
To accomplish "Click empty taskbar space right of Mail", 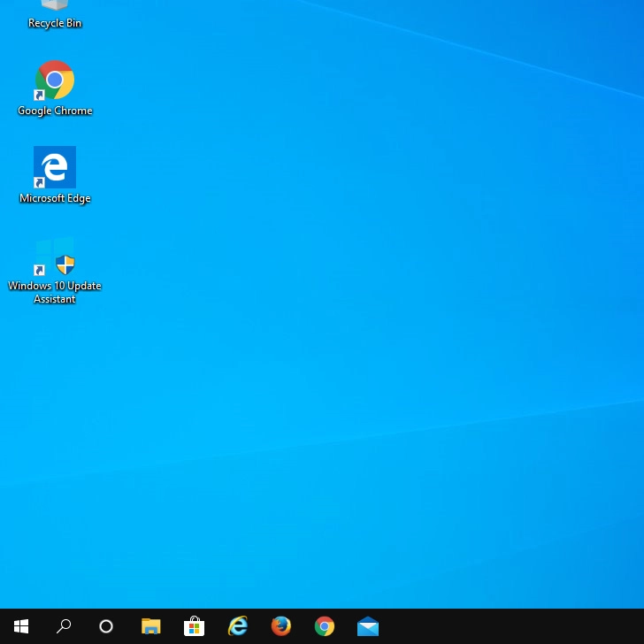I will point(513,626).
